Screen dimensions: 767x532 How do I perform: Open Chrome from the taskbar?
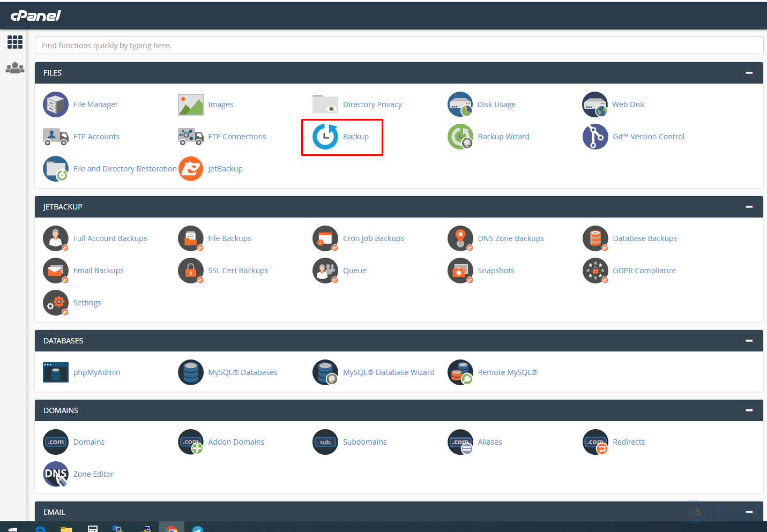click(x=172, y=529)
